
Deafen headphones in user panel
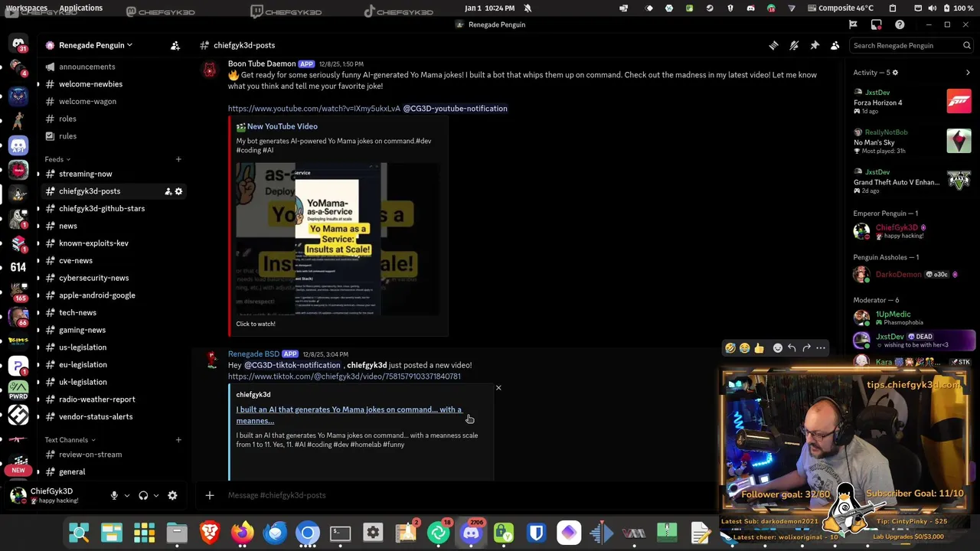143,495
